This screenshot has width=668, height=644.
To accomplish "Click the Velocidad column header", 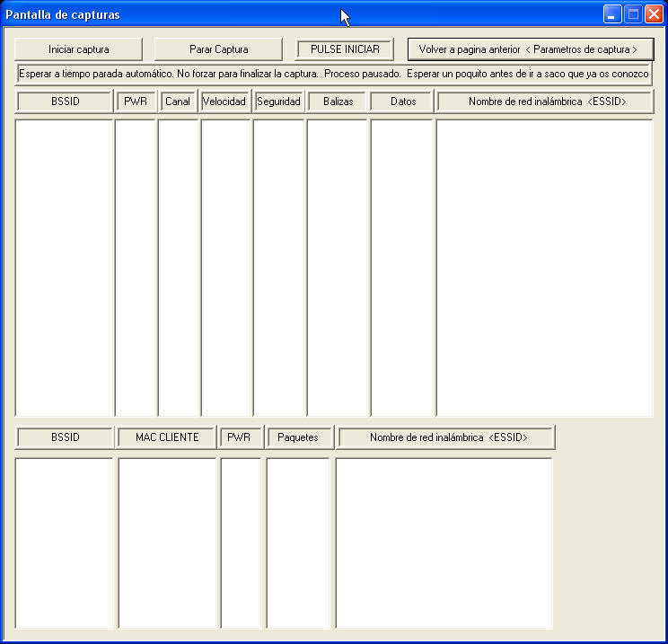I will pyautogui.click(x=225, y=101).
